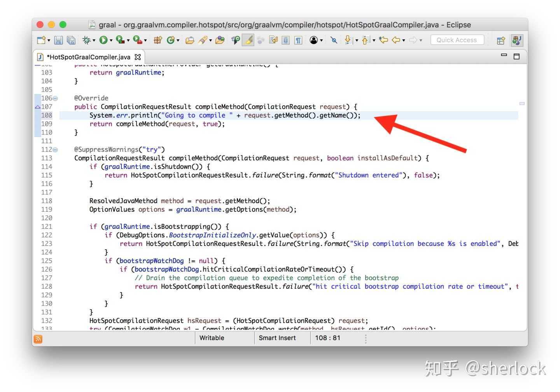Toggle Block Selection Mode button
Screen dimensions: 560x392
286,40
